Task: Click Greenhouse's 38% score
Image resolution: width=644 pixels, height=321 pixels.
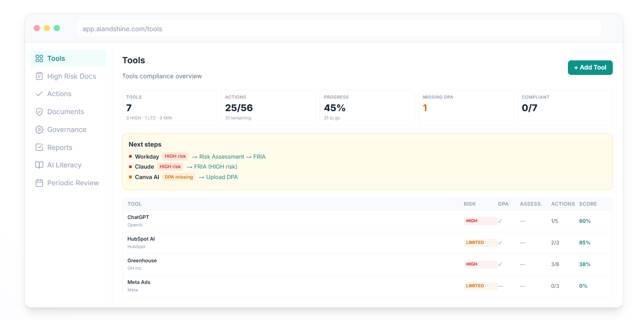Action: 585,264
